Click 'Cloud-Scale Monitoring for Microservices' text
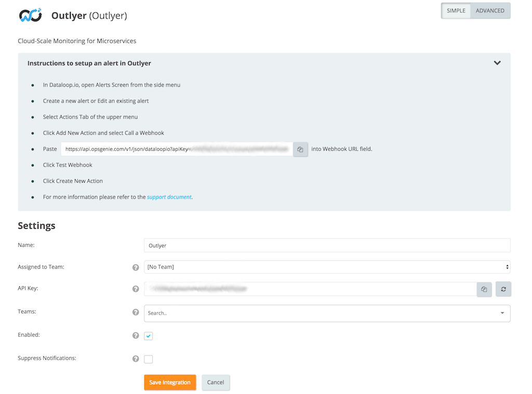 77,41
